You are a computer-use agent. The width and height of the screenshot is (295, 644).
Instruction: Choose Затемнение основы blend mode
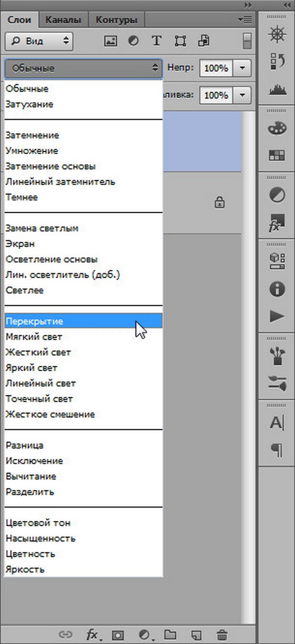(x=83, y=166)
